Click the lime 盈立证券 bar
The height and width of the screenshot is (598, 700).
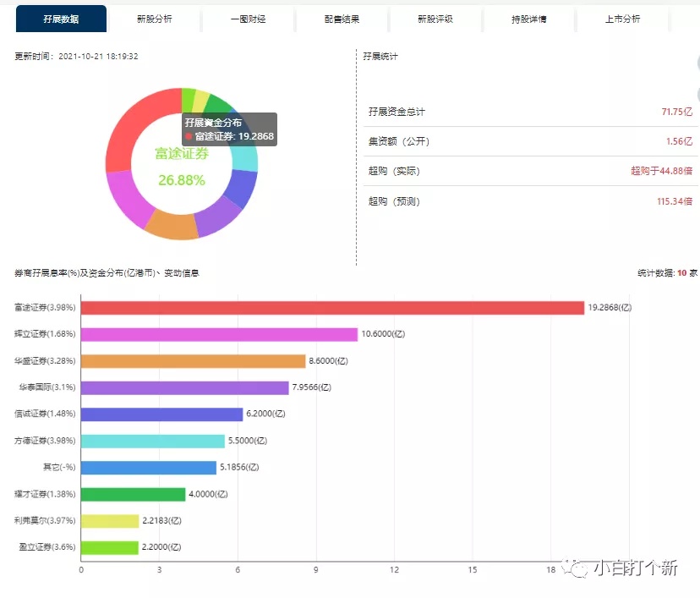(x=110, y=547)
